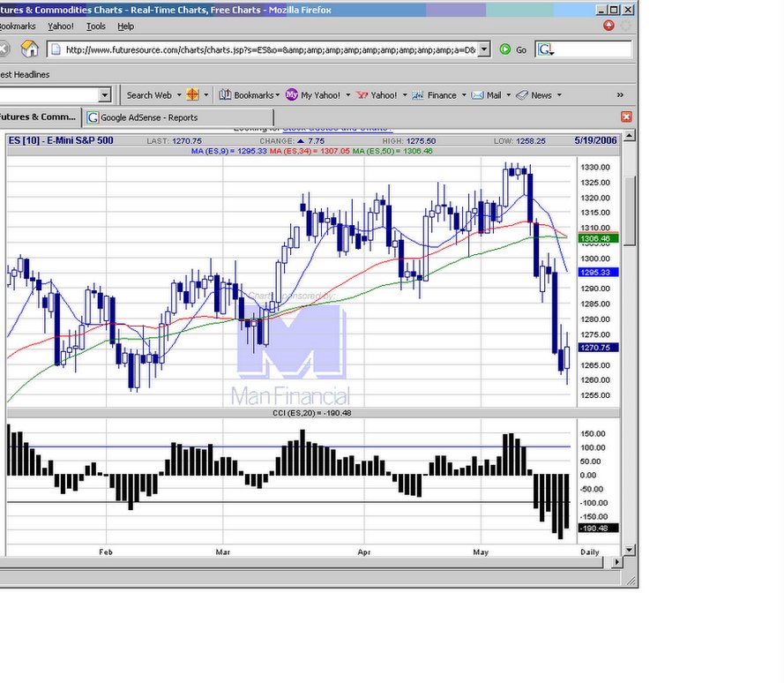Image resolution: width=784 pixels, height=683 pixels.
Task: Click the Go text button
Action: [521, 50]
